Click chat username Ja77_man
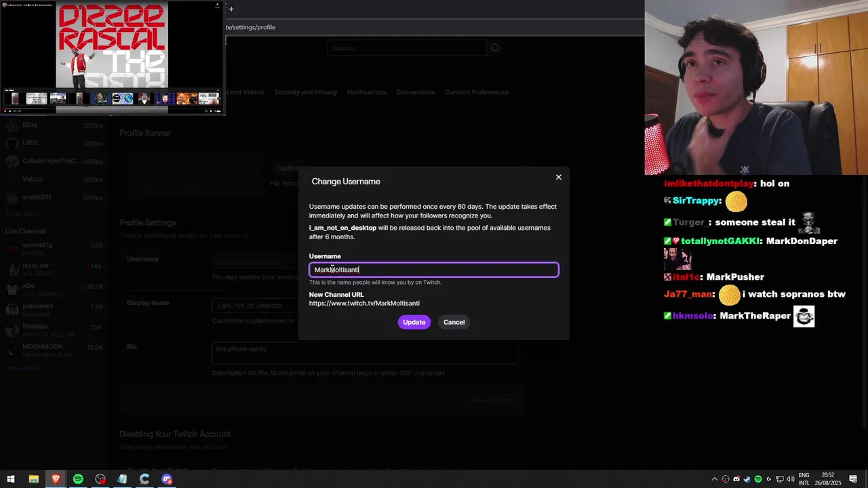868x488 pixels. tap(688, 294)
